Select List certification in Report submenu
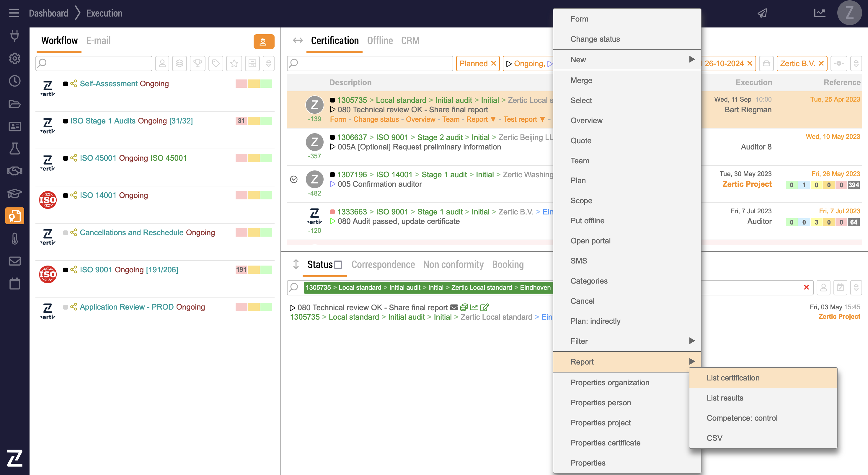The width and height of the screenshot is (868, 475). point(733,378)
